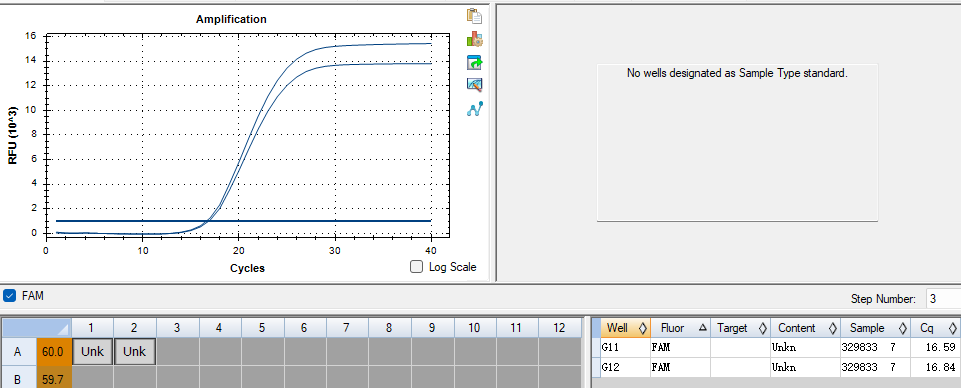Select plate column 9 header
The width and height of the screenshot is (961, 388).
click(432, 328)
